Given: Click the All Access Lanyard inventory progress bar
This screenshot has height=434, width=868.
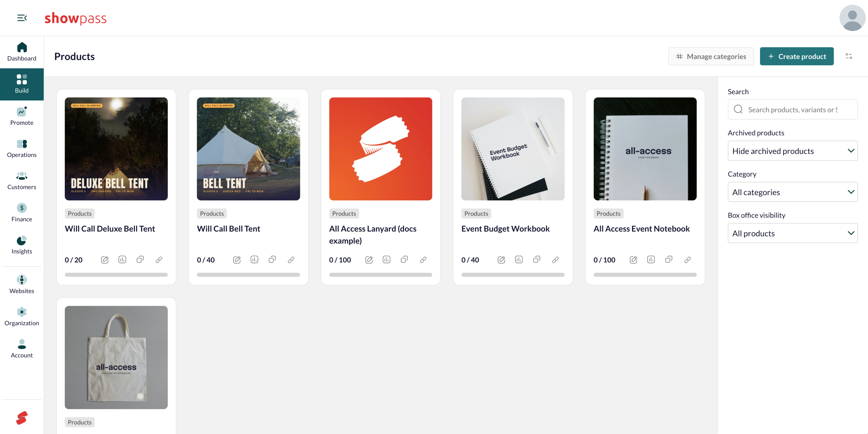Looking at the screenshot, I should [380, 275].
